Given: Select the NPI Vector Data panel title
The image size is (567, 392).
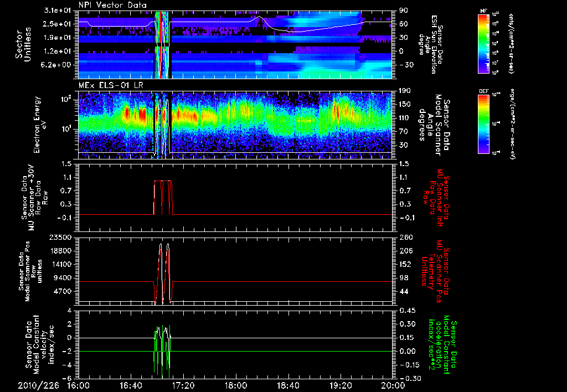Looking at the screenshot, I should [x=112, y=5].
